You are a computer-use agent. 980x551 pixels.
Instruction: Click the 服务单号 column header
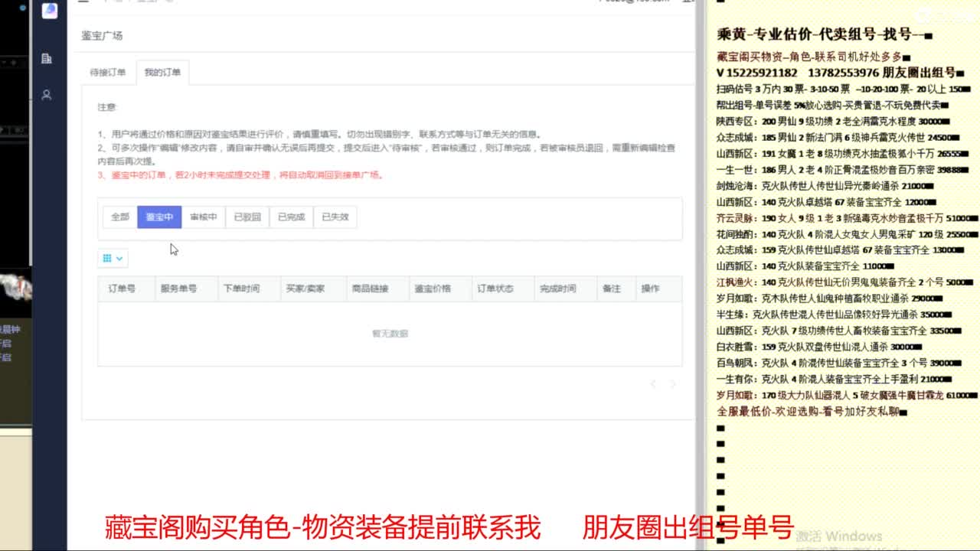(x=178, y=289)
